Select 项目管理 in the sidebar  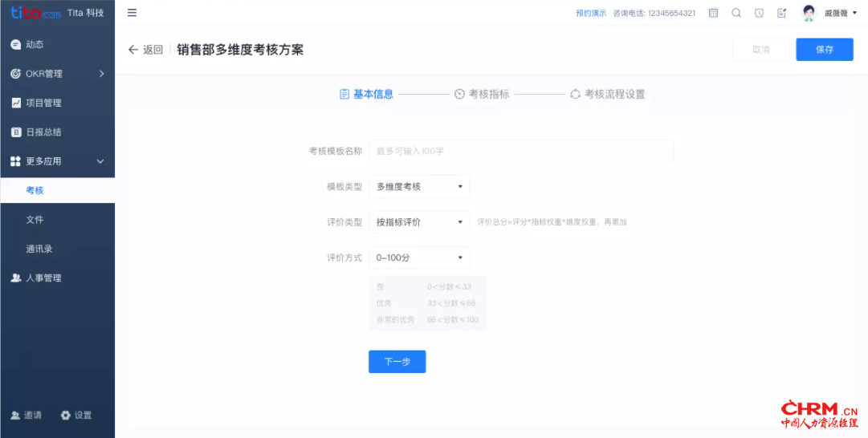pyautogui.click(x=43, y=103)
